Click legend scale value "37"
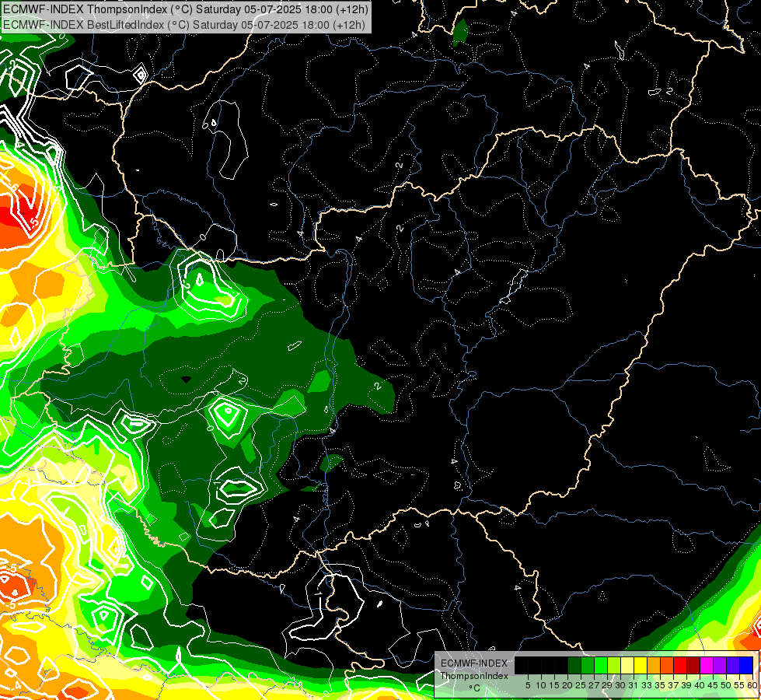 coord(674,685)
